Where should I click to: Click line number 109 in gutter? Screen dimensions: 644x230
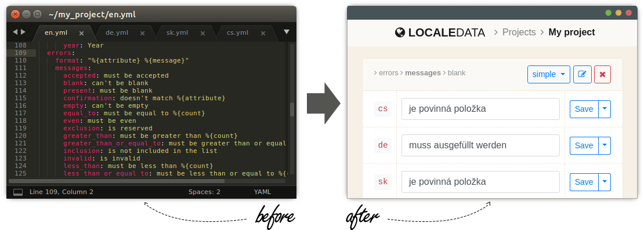(x=20, y=53)
